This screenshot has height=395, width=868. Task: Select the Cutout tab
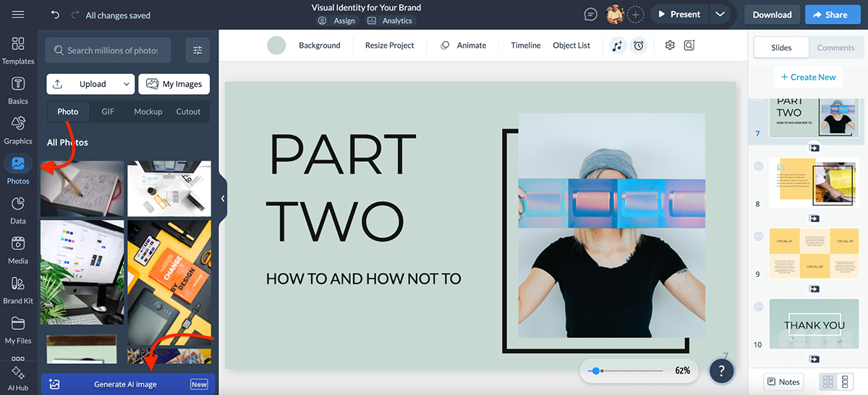pos(189,111)
